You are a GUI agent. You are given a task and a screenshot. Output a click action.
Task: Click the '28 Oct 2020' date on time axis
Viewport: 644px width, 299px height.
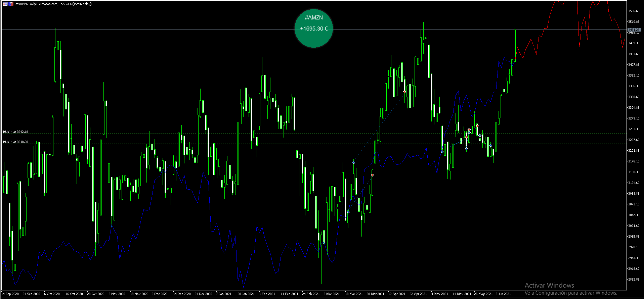point(96,294)
